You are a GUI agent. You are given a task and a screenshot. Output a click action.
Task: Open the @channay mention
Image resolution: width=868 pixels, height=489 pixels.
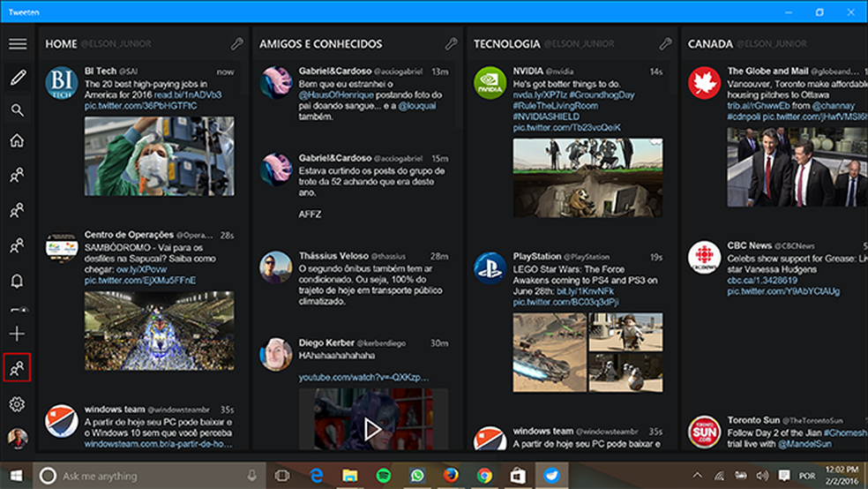(833, 106)
